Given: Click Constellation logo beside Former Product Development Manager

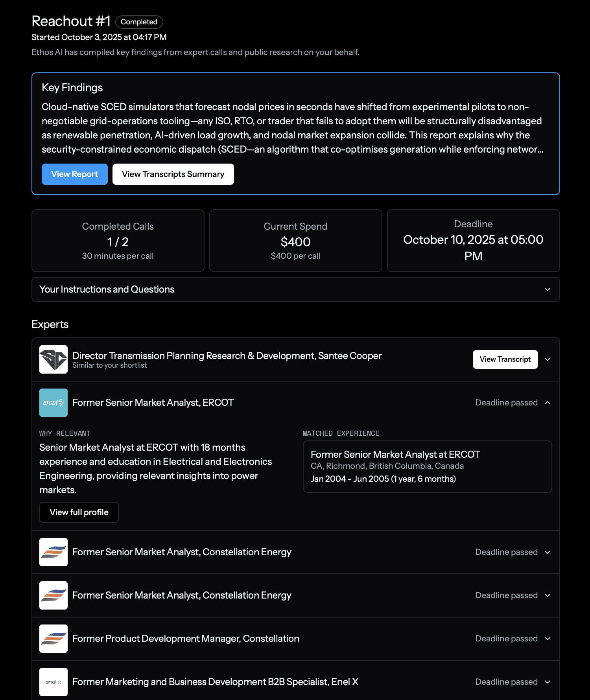Looking at the screenshot, I should pyautogui.click(x=53, y=639).
